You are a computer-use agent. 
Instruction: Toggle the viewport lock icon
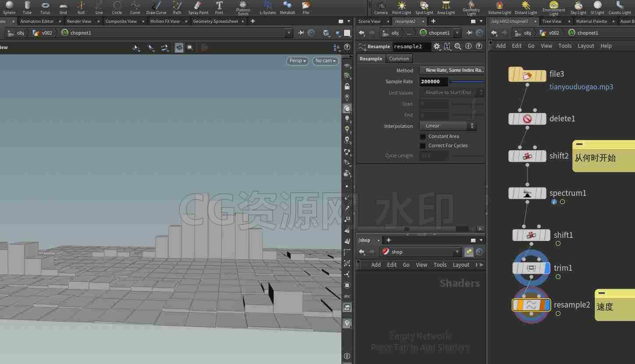[x=347, y=86]
